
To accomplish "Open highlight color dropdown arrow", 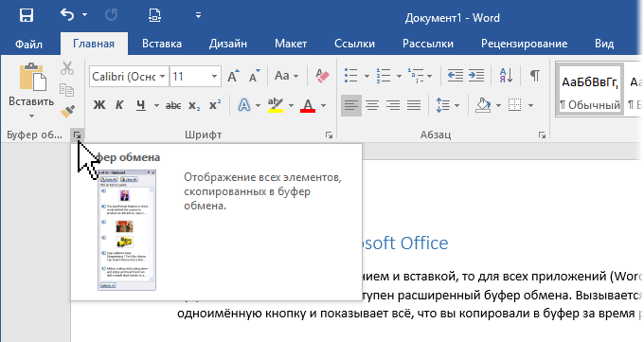I will [291, 106].
